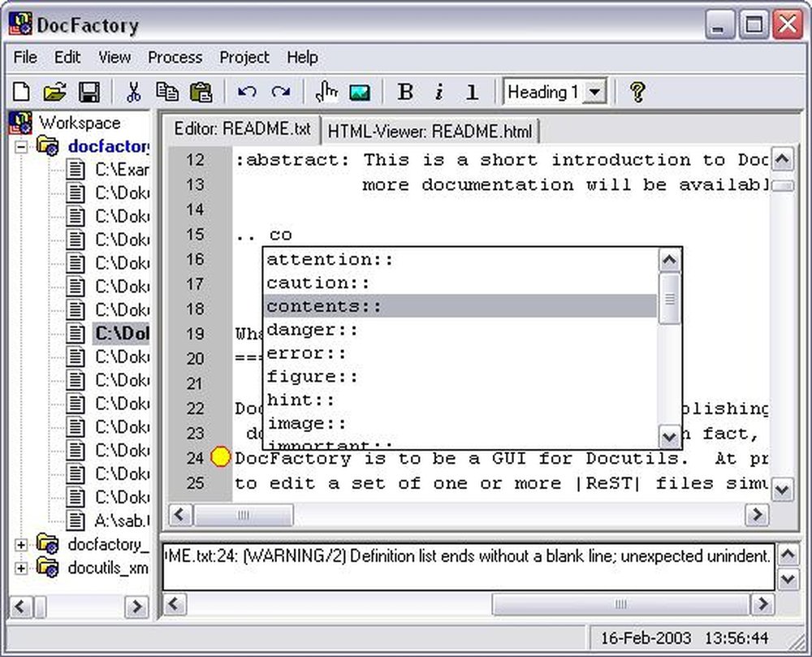The height and width of the screenshot is (657, 812).
Task: Choose highlighted 'contents::' directive
Action: [x=460, y=306]
